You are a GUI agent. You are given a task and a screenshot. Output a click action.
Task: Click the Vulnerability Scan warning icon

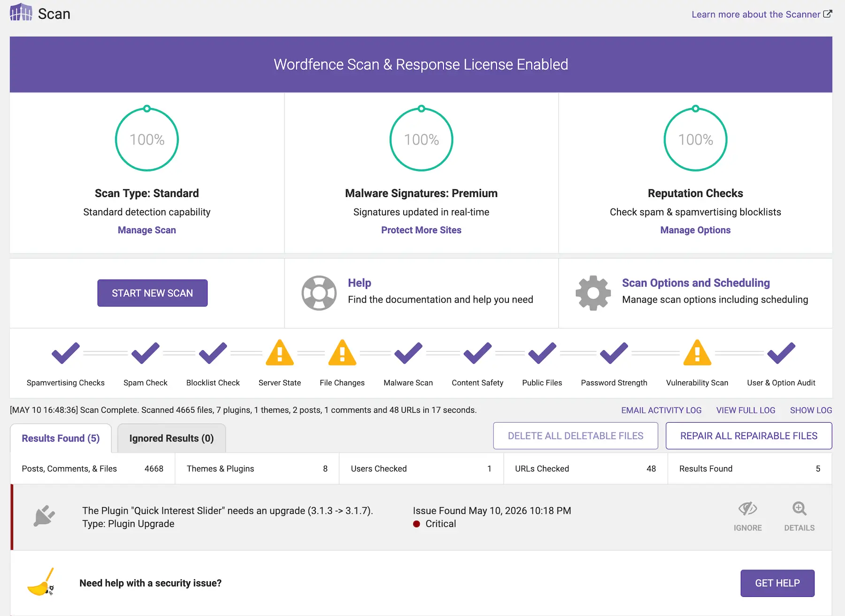tap(697, 352)
